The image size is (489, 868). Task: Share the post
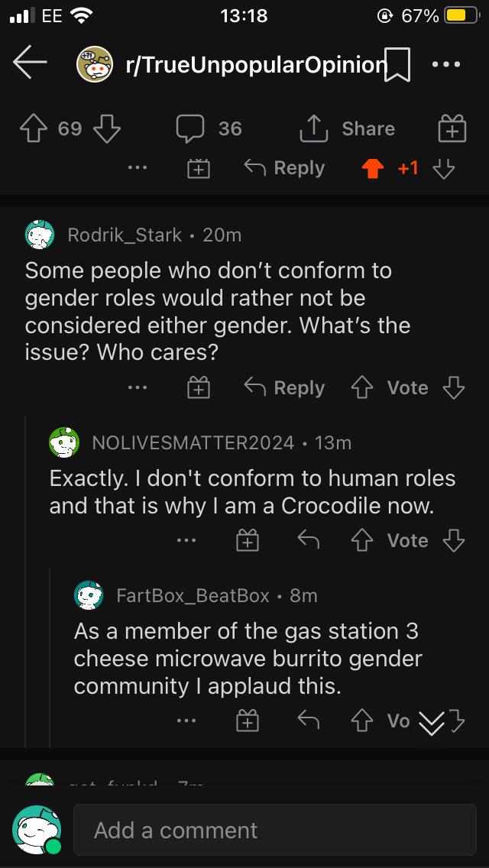pyautogui.click(x=348, y=128)
